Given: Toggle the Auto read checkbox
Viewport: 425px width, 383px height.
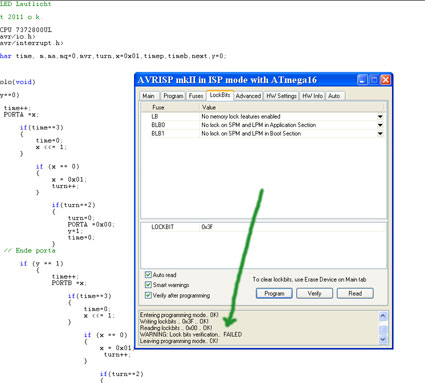Looking at the screenshot, I should point(148,275).
